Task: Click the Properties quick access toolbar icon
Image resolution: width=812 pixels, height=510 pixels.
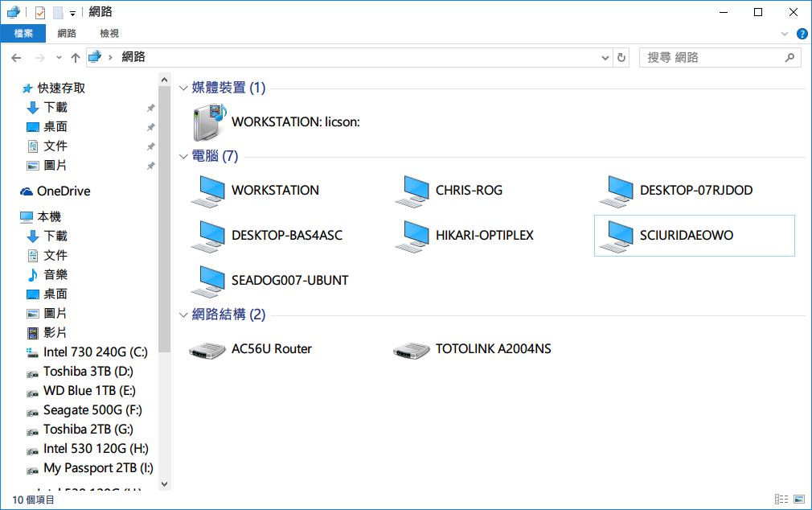Action: click(40, 12)
